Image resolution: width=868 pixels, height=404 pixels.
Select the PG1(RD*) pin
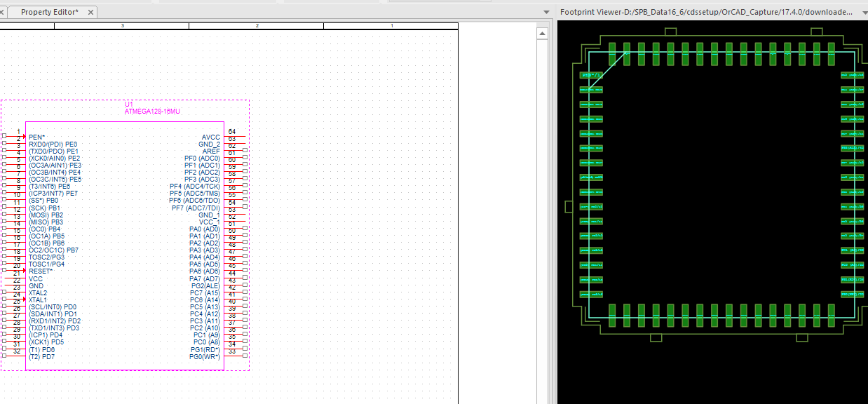coord(205,350)
